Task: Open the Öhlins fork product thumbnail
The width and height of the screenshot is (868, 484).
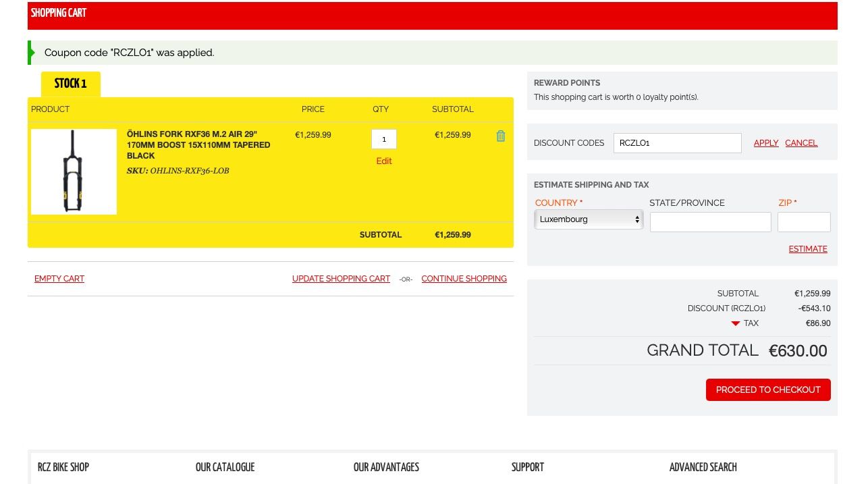Action: tap(74, 171)
